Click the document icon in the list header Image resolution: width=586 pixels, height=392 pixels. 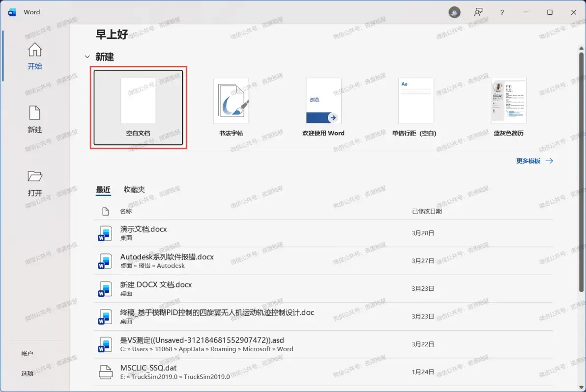(105, 211)
